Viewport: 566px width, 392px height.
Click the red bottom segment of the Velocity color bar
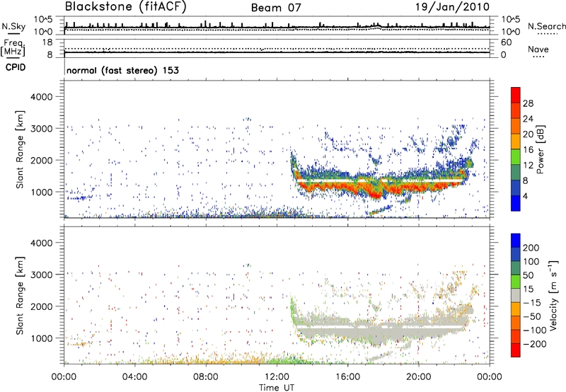[x=516, y=350]
